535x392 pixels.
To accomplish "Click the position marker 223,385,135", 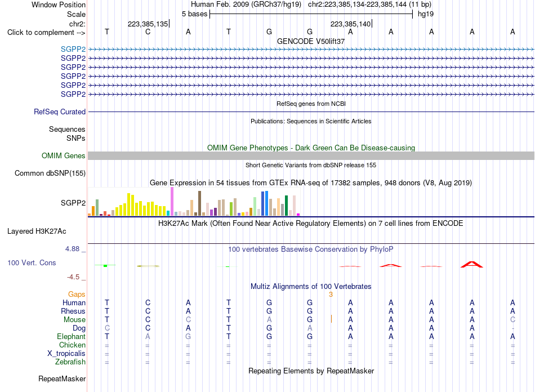I will point(148,24).
